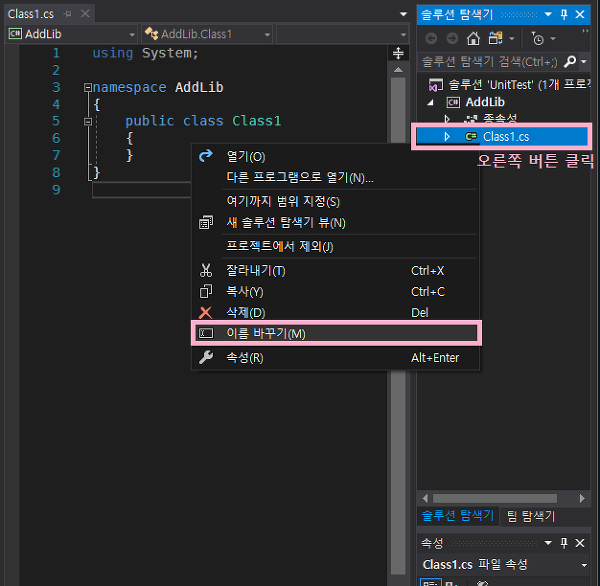600x586 pixels.
Task: Click the pending changes filter clock icon
Action: (538, 39)
